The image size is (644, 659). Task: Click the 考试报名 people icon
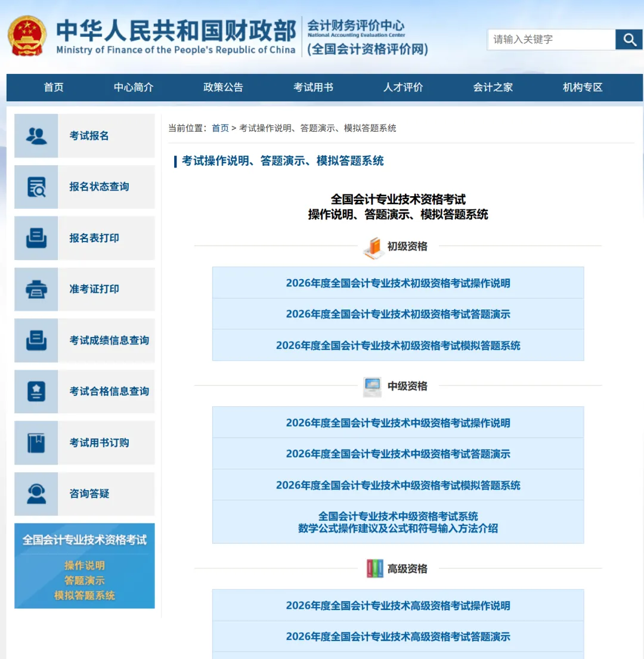click(36, 136)
